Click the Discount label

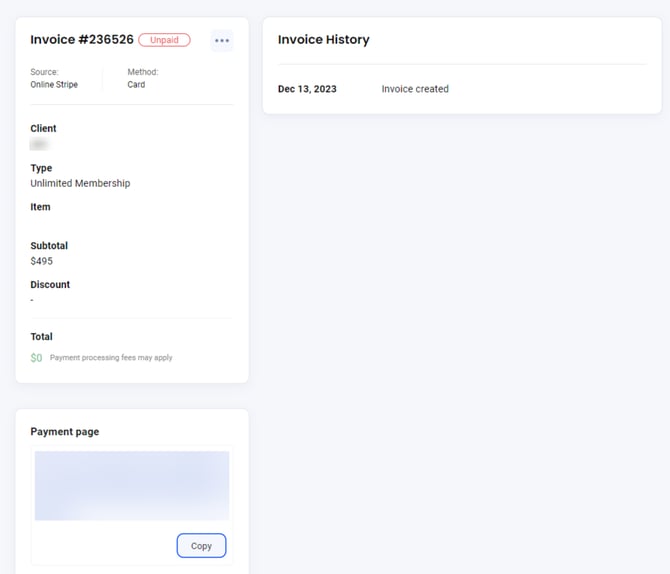point(50,285)
